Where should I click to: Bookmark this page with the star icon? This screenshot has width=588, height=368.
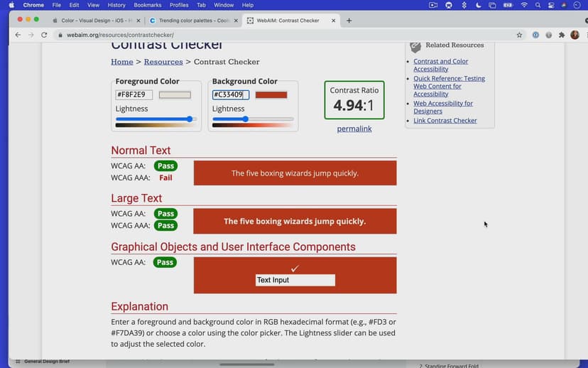point(519,35)
